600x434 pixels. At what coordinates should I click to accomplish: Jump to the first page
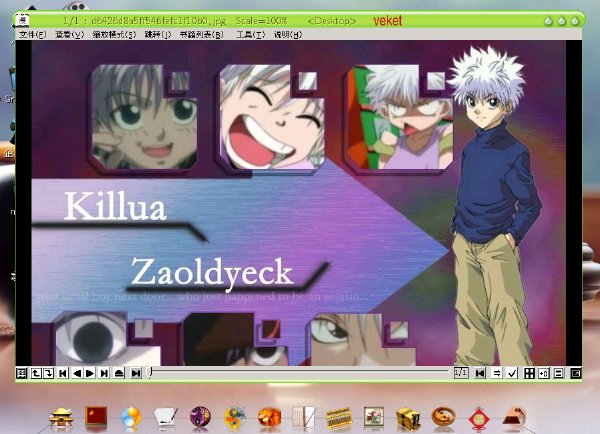[63, 373]
